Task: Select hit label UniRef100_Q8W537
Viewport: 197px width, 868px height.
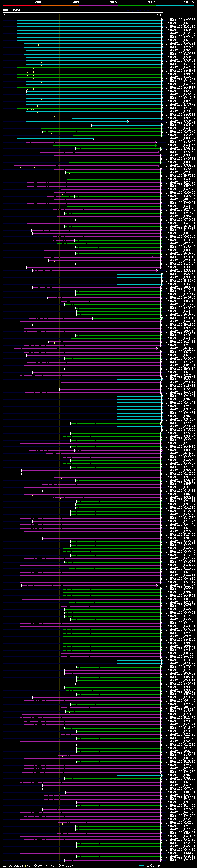Action: pyautogui.click(x=180, y=139)
